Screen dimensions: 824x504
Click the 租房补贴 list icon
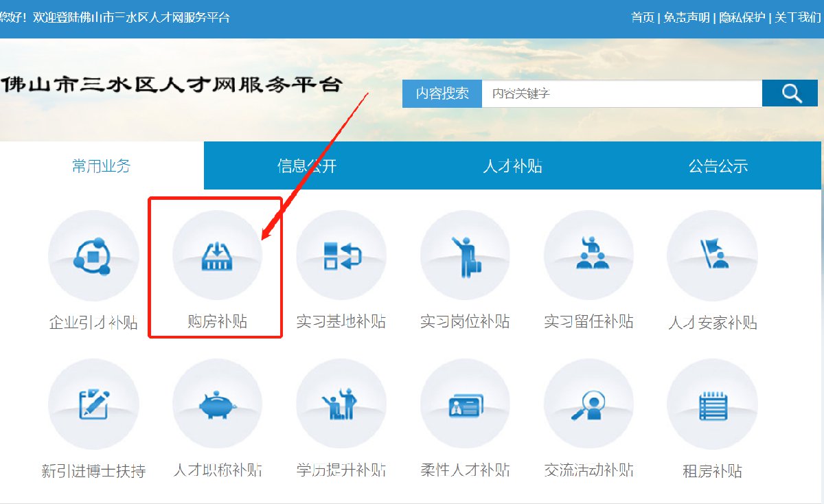712,404
